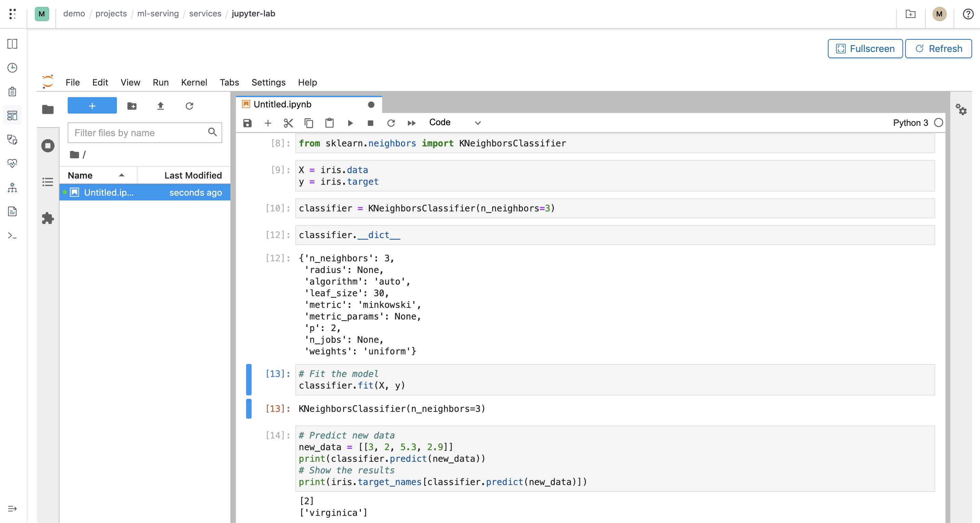Open the help question mark icon
This screenshot has width=980, height=523.
coord(968,14)
